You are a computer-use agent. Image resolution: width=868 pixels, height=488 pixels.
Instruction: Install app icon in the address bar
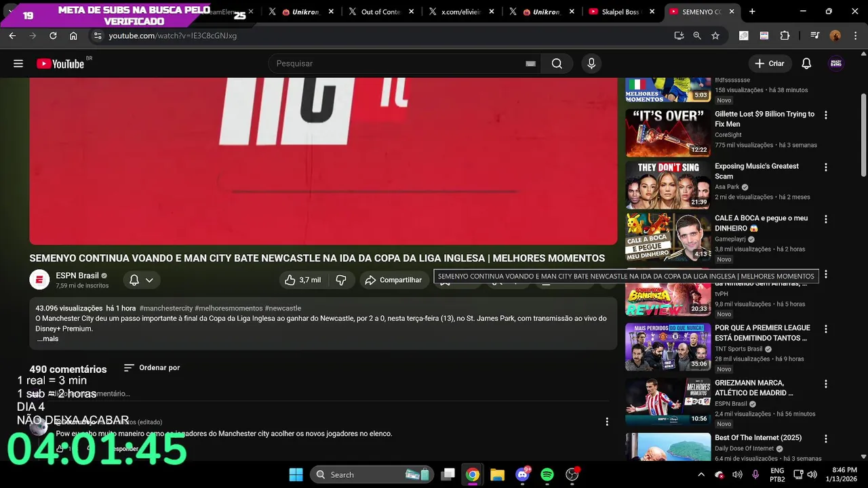[679, 36]
